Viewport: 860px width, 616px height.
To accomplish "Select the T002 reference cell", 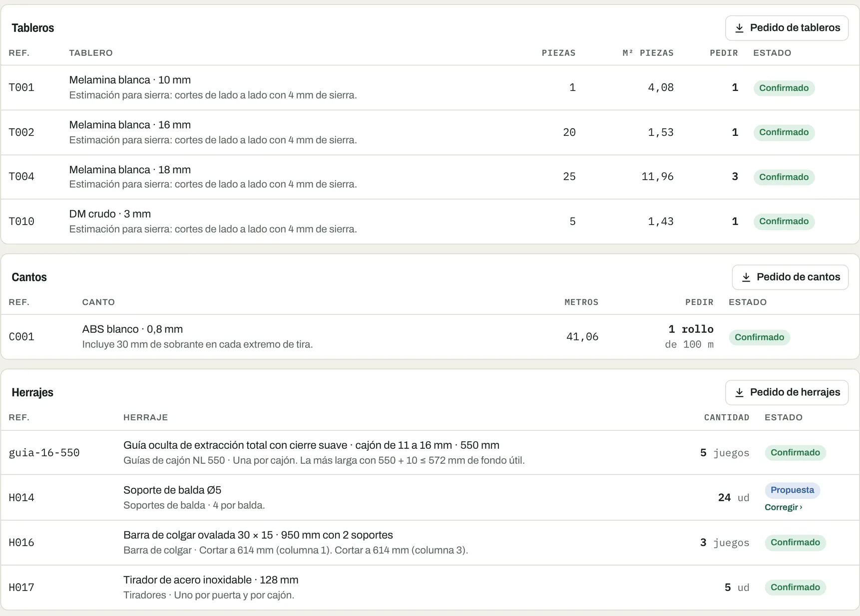I will [x=21, y=132].
